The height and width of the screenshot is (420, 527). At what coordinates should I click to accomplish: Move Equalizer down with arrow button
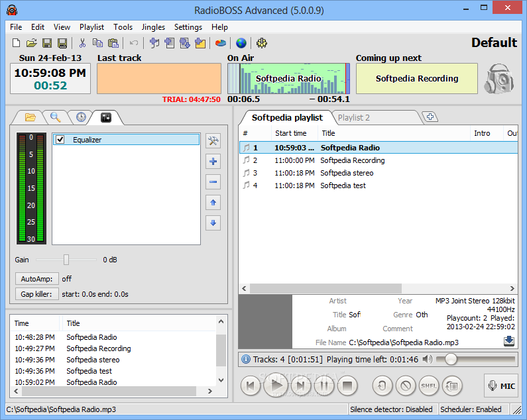pyautogui.click(x=213, y=223)
